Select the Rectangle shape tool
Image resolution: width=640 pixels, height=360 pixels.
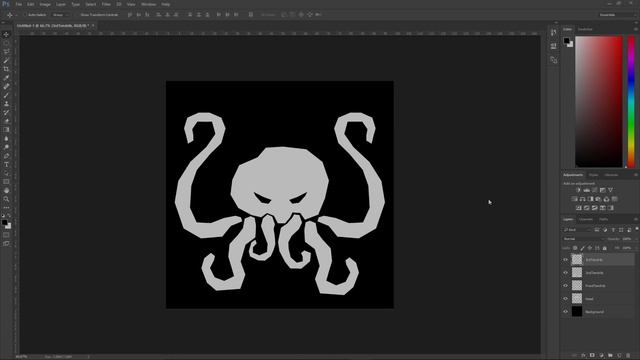pyautogui.click(x=6, y=182)
